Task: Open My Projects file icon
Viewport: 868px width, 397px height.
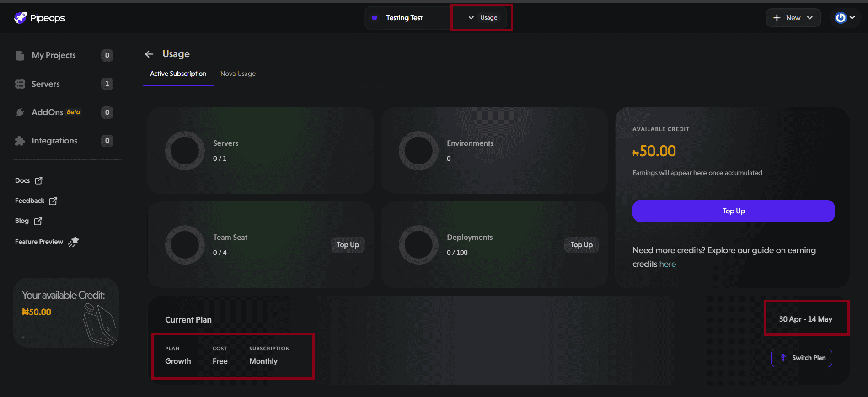Action: [20, 55]
